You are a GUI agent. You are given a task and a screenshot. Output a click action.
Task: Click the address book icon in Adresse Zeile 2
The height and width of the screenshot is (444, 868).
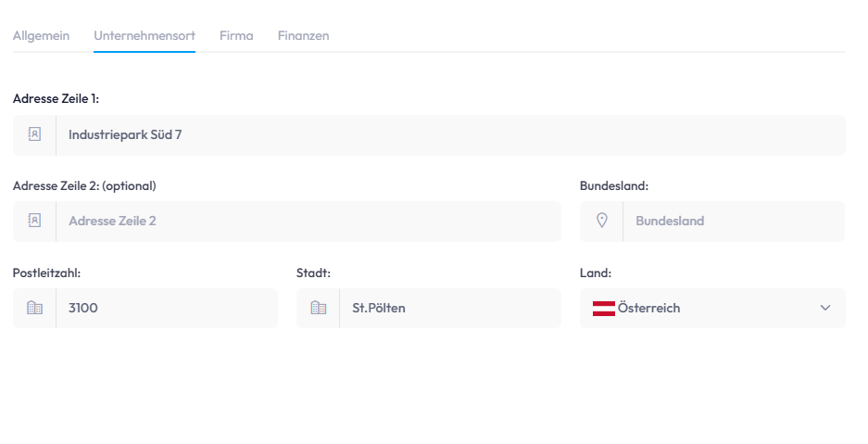[x=34, y=221]
